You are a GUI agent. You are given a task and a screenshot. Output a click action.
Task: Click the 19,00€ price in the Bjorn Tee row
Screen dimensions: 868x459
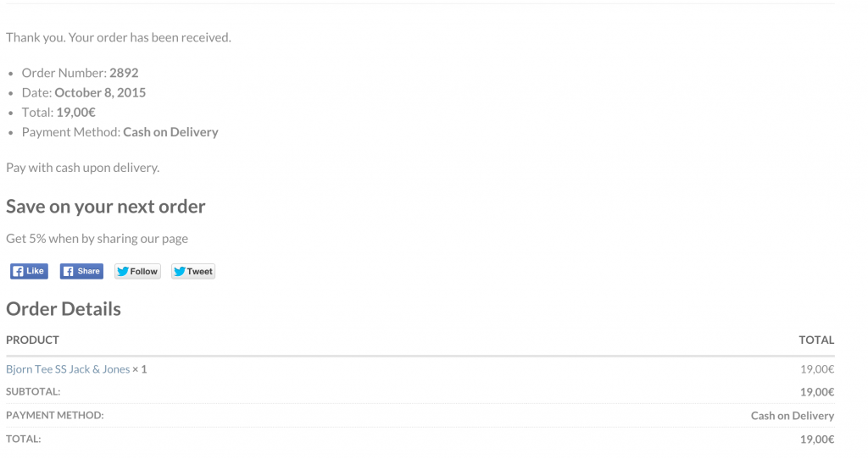[817, 369]
